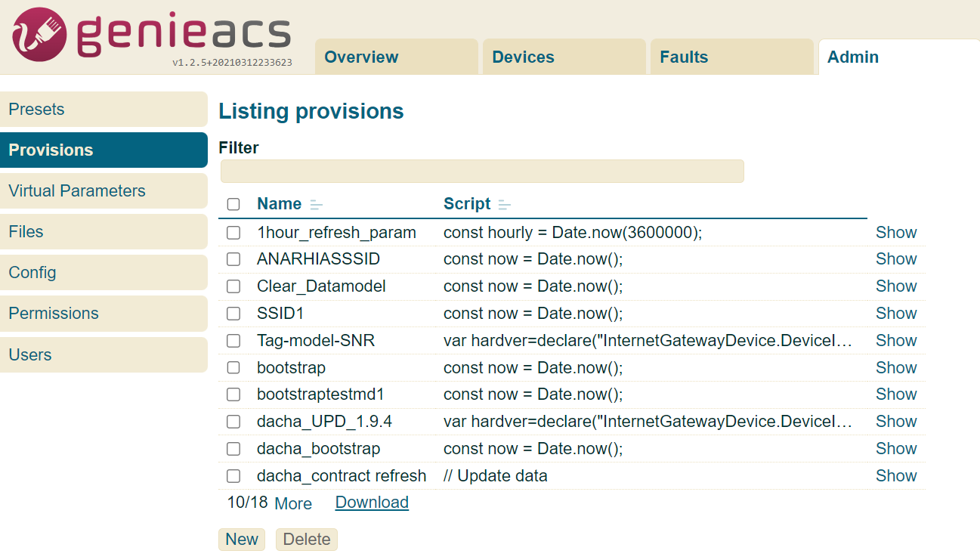Sort provisions by Name column icon
Screen dimensions: 980x560
pos(317,205)
